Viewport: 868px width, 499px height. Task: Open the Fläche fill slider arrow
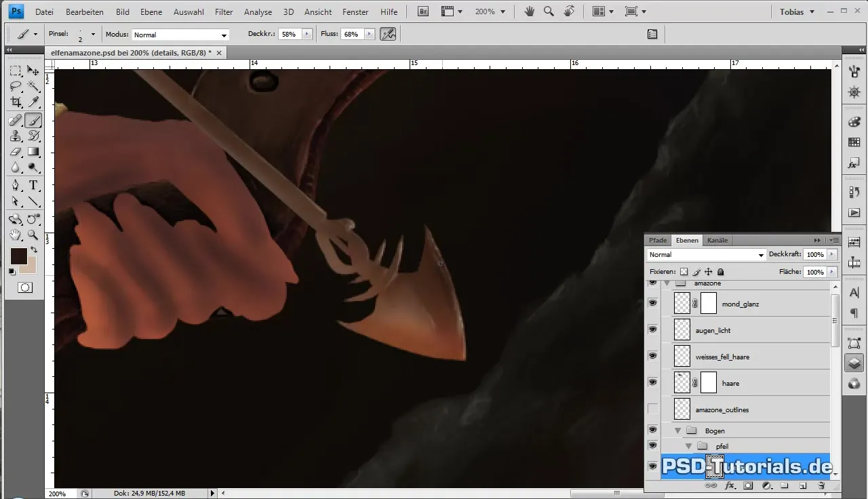click(832, 271)
